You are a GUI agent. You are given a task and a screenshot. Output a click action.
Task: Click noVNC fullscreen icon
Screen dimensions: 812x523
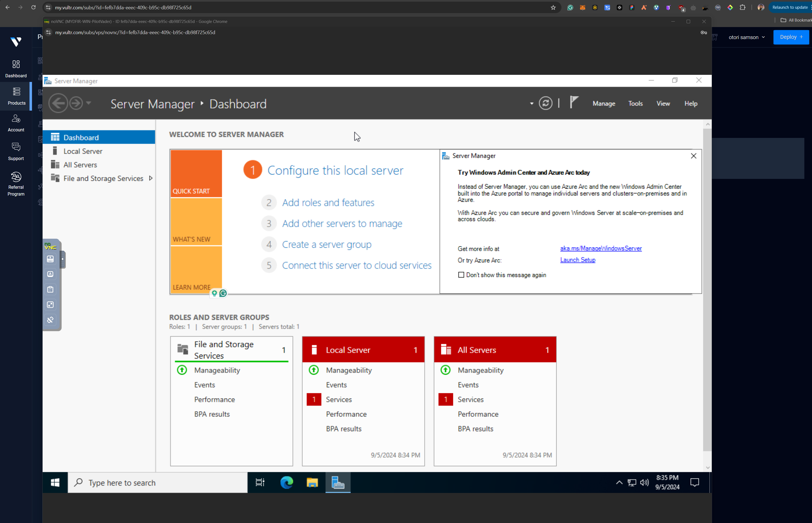pyautogui.click(x=50, y=305)
